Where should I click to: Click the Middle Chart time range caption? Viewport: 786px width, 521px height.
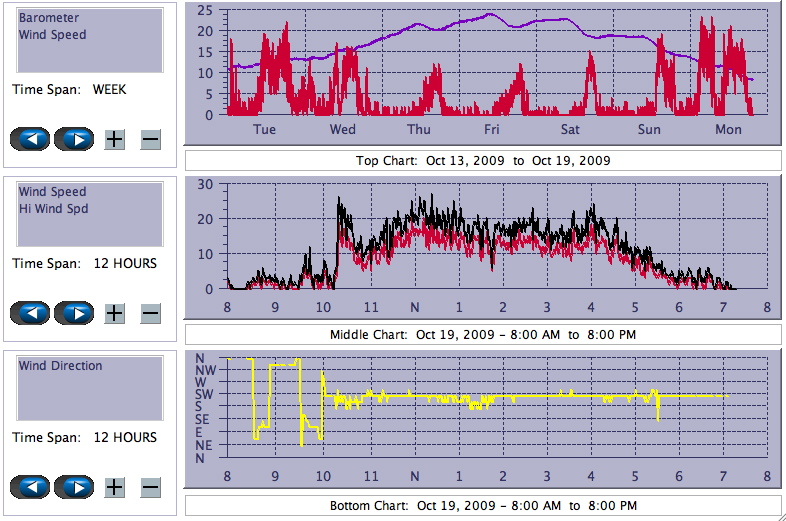point(483,334)
